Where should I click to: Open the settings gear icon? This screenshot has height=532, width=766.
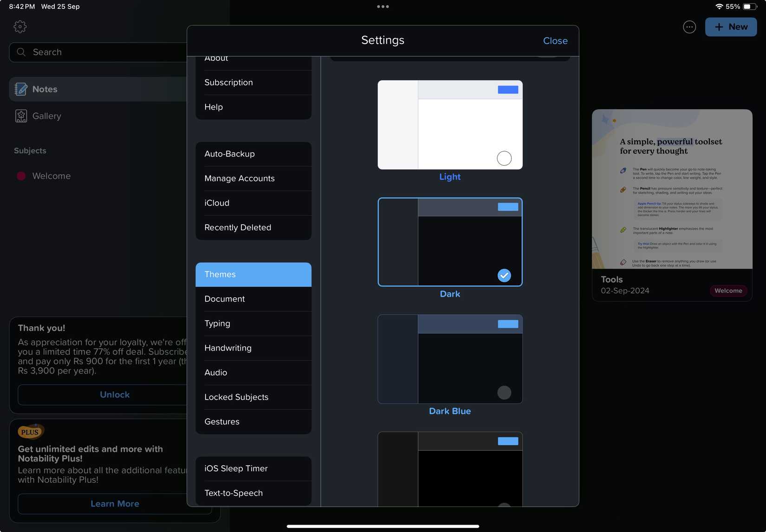point(20,26)
